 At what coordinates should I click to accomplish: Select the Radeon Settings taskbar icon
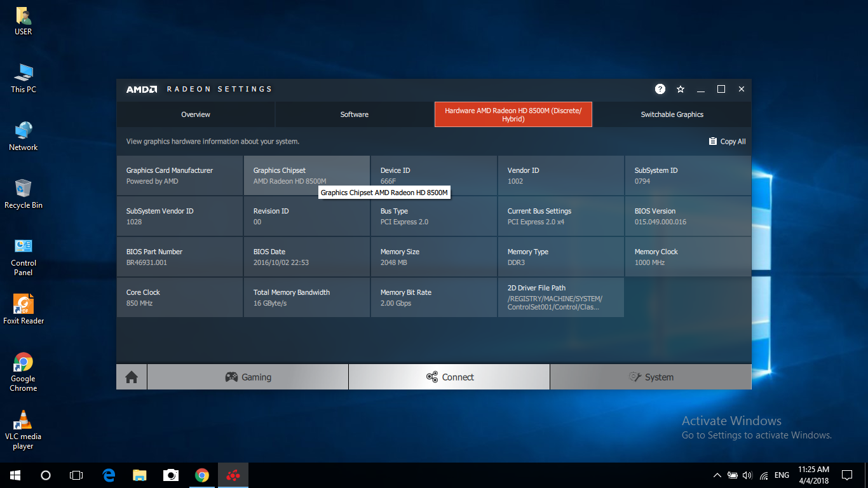coord(233,475)
